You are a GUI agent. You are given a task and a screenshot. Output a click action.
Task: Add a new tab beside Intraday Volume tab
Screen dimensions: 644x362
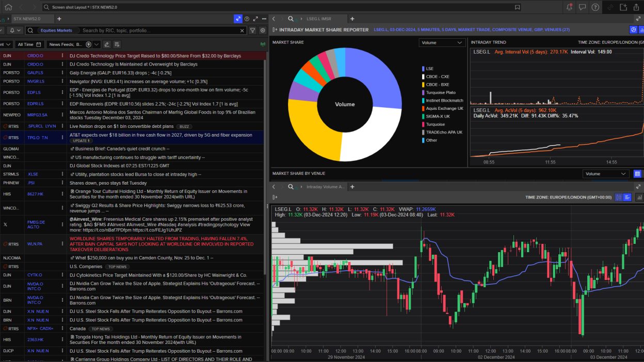coord(352,187)
